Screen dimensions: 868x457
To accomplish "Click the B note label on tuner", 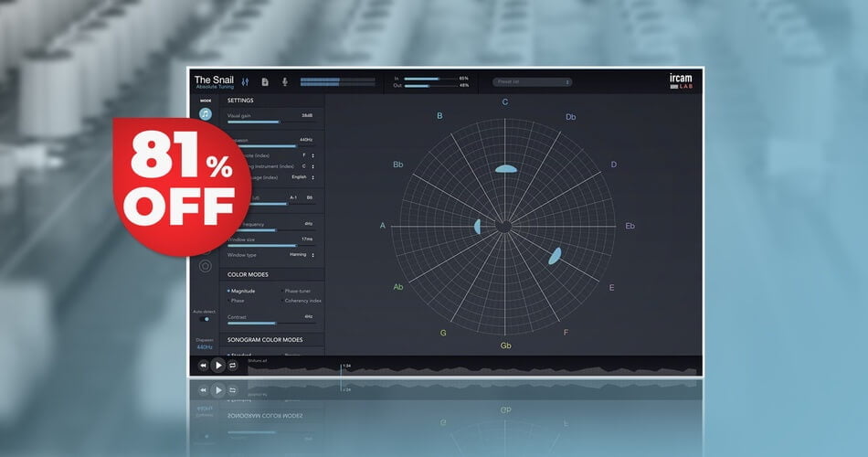I will coord(439,116).
